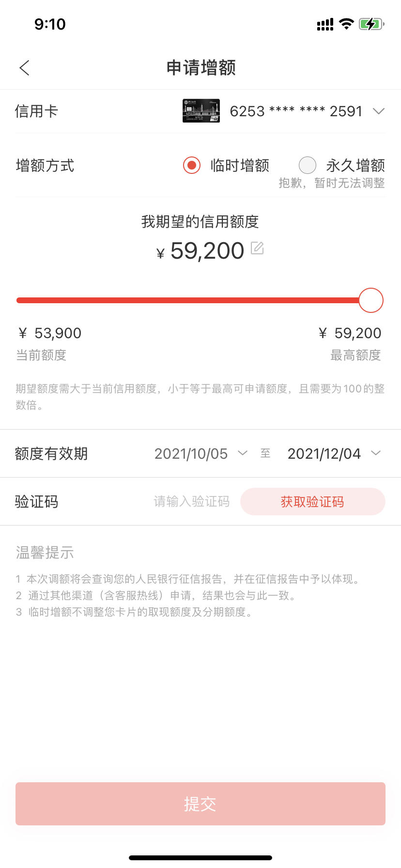Tap the battery charging icon
The image size is (401, 868).
[x=371, y=24]
